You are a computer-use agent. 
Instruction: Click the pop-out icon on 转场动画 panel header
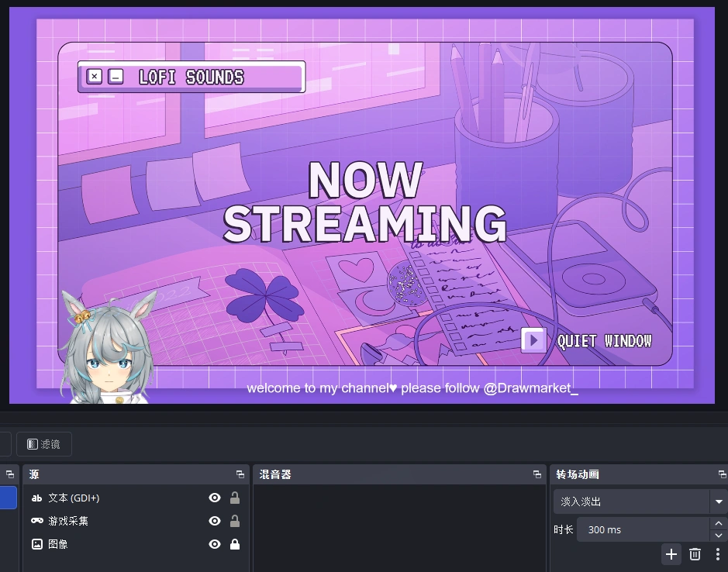click(x=723, y=474)
